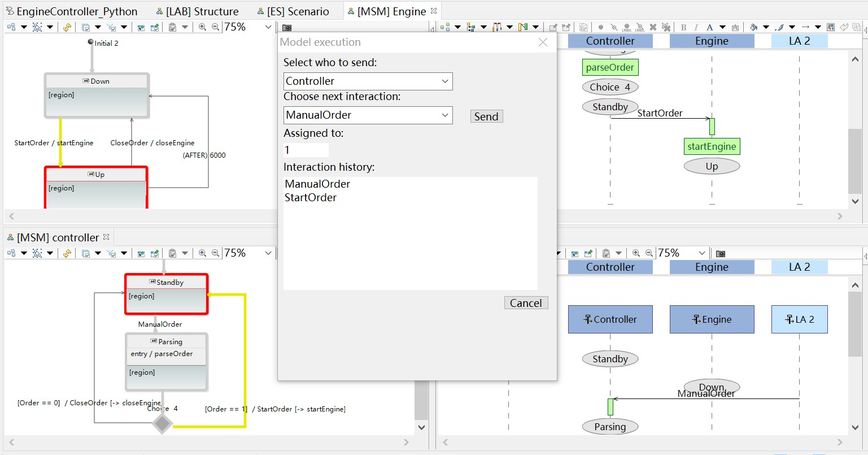This screenshot has width=868, height=455.
Task: Click font color A icon in scenario toolbar
Action: coord(710,27)
